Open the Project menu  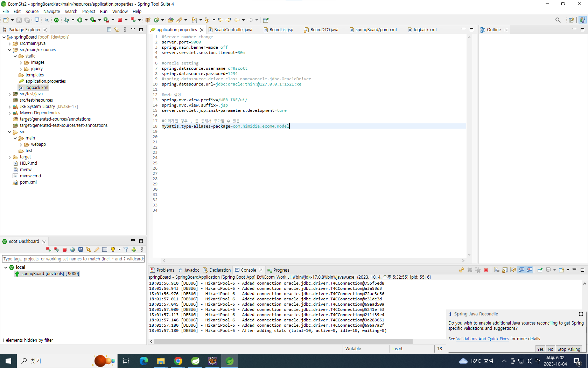click(x=89, y=12)
